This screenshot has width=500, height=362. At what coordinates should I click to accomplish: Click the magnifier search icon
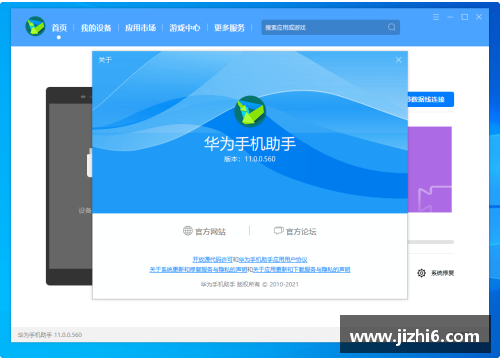392,27
